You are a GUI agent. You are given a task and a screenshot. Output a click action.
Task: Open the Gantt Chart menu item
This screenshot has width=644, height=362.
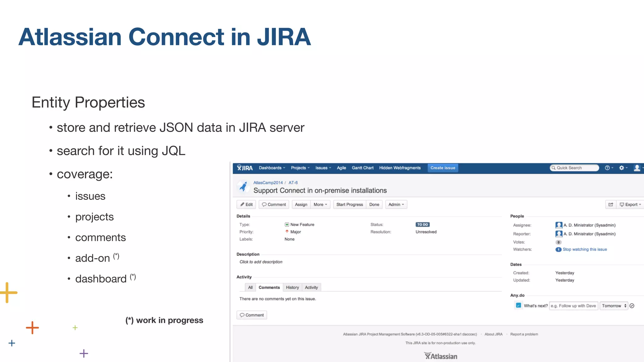[x=363, y=168]
